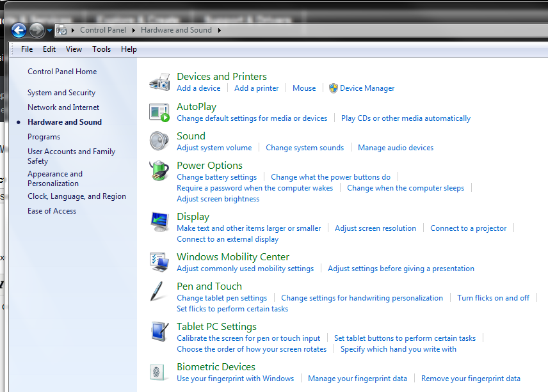Viewport: 548px width, 392px height.
Task: Click the Pen and Touch pen icon
Action: pos(157,291)
